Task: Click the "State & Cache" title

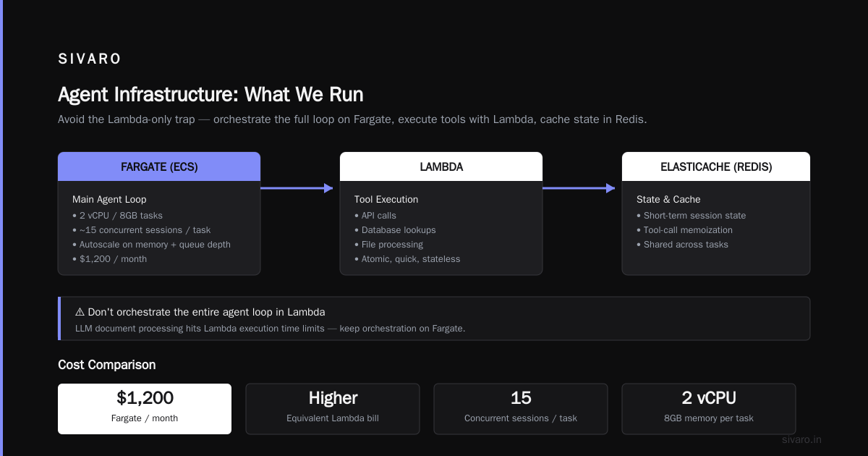Action: [668, 199]
